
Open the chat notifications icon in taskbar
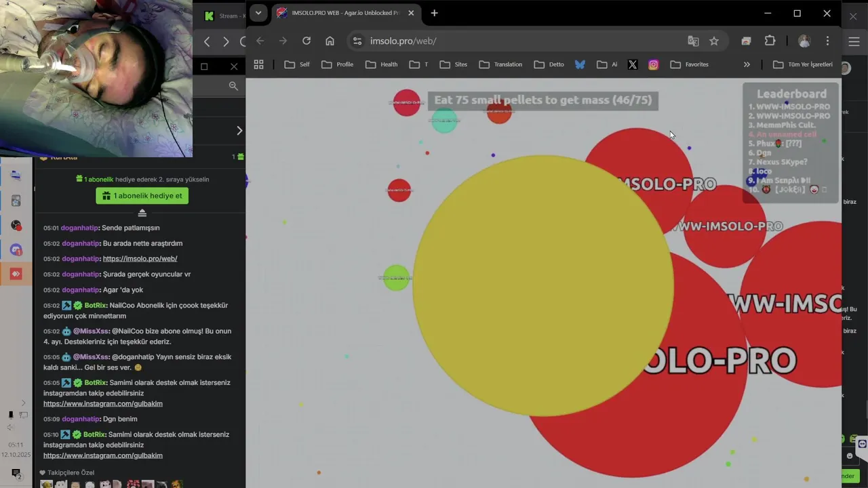[16, 474]
